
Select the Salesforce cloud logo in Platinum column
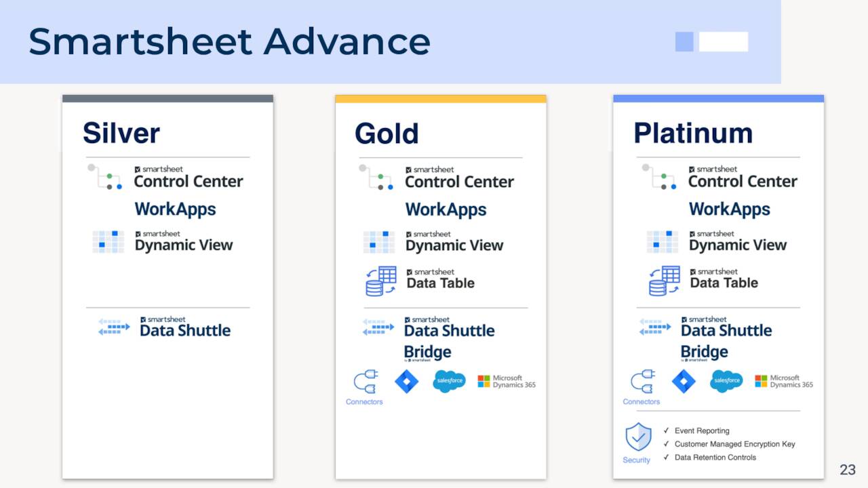(x=726, y=381)
